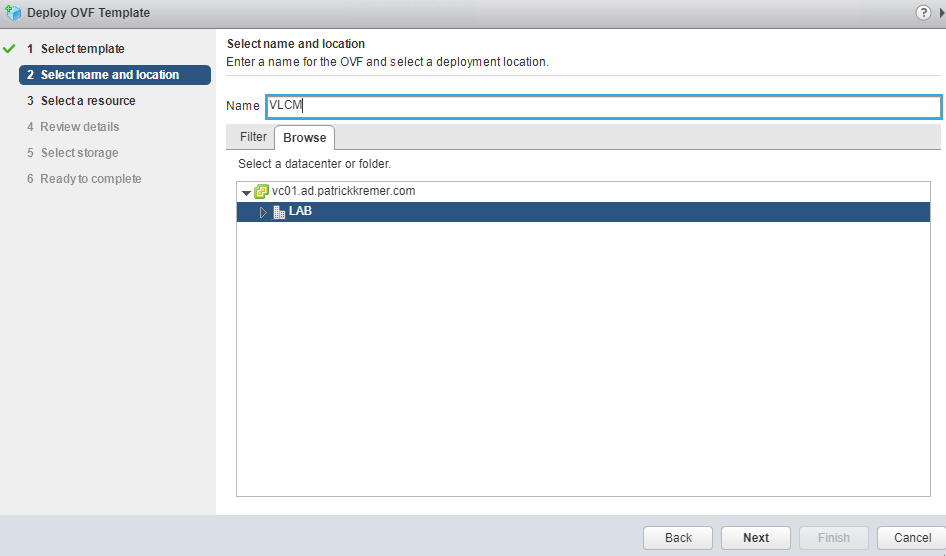Select vc01.ad.patrickkremer.com in the tree

[343, 191]
